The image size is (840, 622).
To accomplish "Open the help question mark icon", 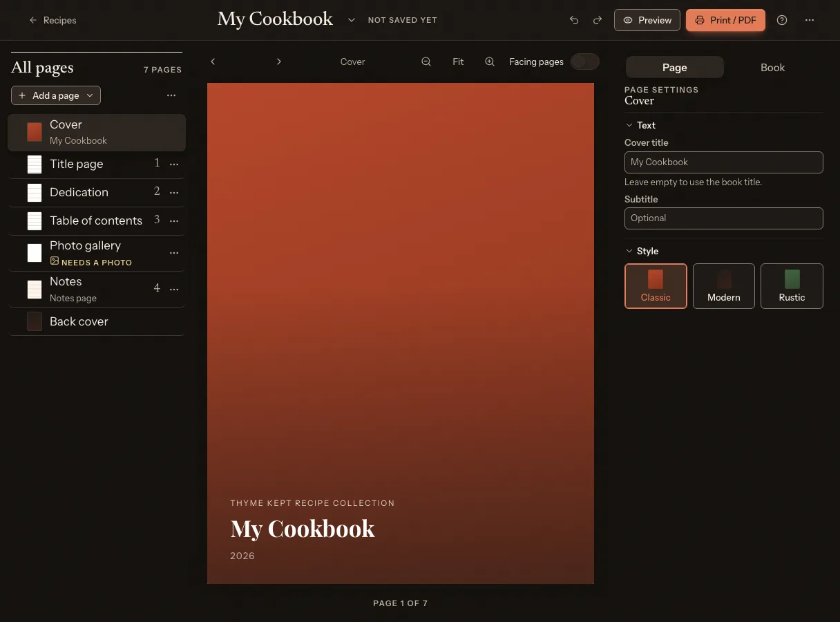I will (x=782, y=20).
